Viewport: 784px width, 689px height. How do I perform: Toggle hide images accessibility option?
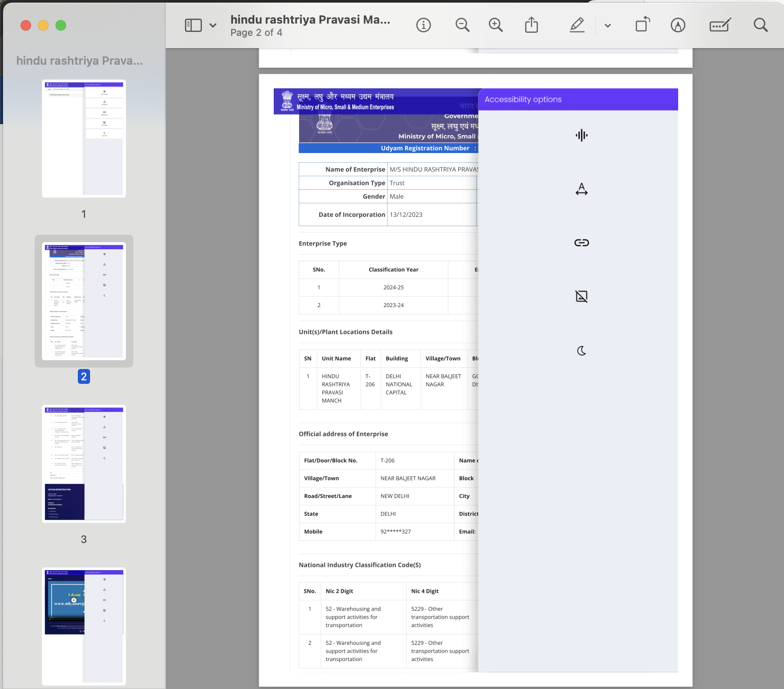[581, 296]
